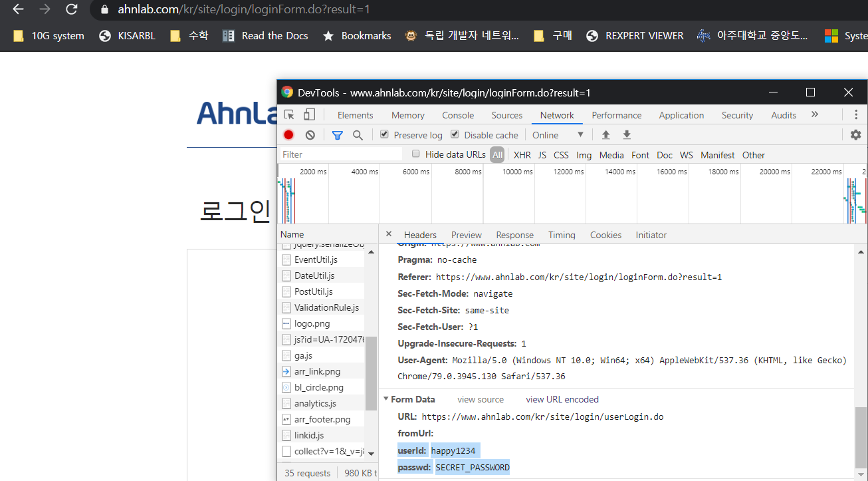Open DevTools three-dot customize menu

tap(856, 114)
